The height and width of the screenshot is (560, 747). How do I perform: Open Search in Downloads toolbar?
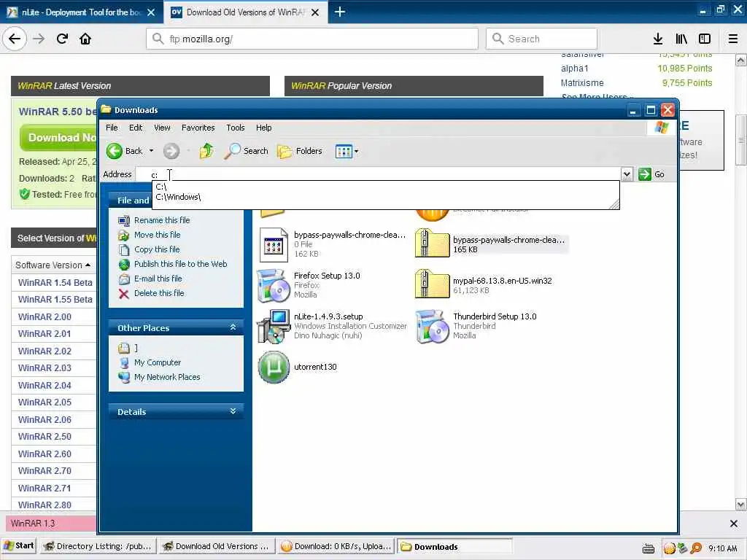tap(247, 151)
